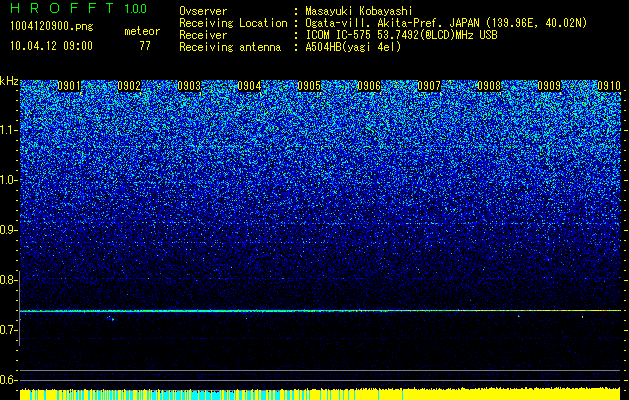The height and width of the screenshot is (400, 629).
Task: Click the Receiving antenna label
Action: point(230,47)
